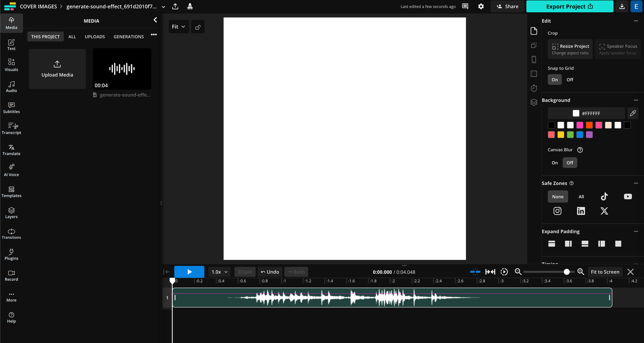Screen dimensions: 644x343
Task: Open the Layers panel from sidebar
Action: [11, 212]
